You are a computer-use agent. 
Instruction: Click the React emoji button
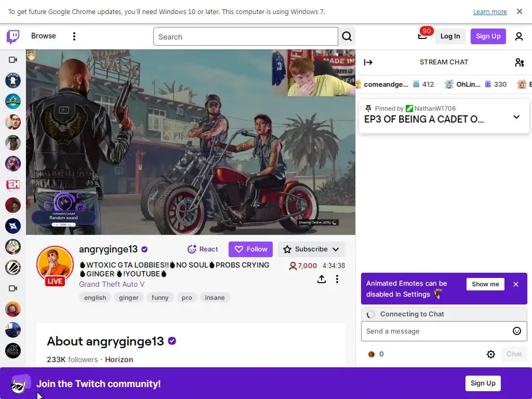[x=203, y=249]
